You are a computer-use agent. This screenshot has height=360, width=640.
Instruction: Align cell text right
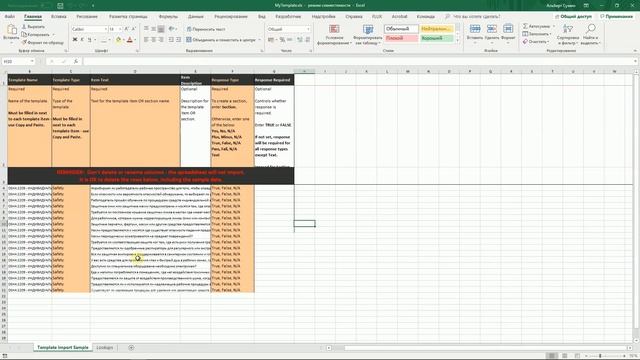(x=161, y=40)
